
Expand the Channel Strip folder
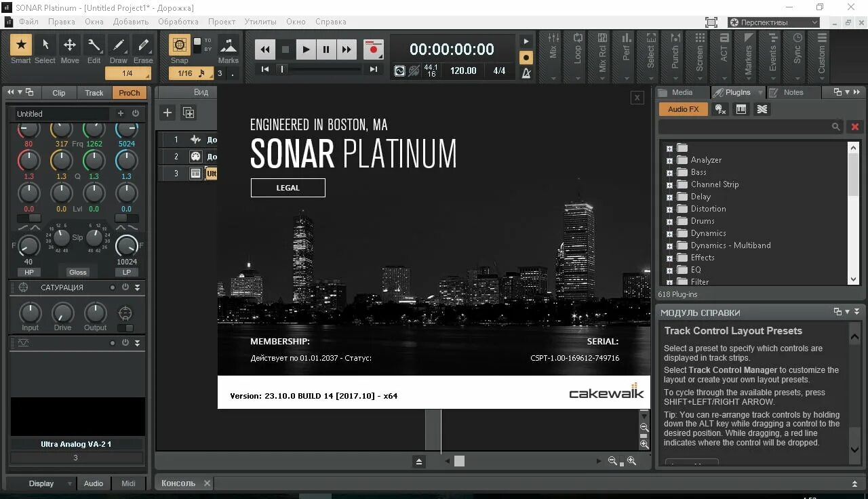(669, 184)
